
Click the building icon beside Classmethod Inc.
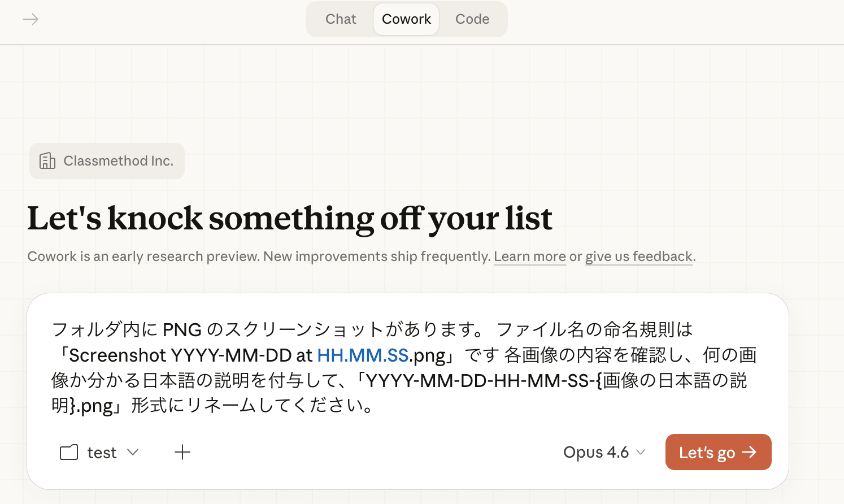pyautogui.click(x=47, y=161)
